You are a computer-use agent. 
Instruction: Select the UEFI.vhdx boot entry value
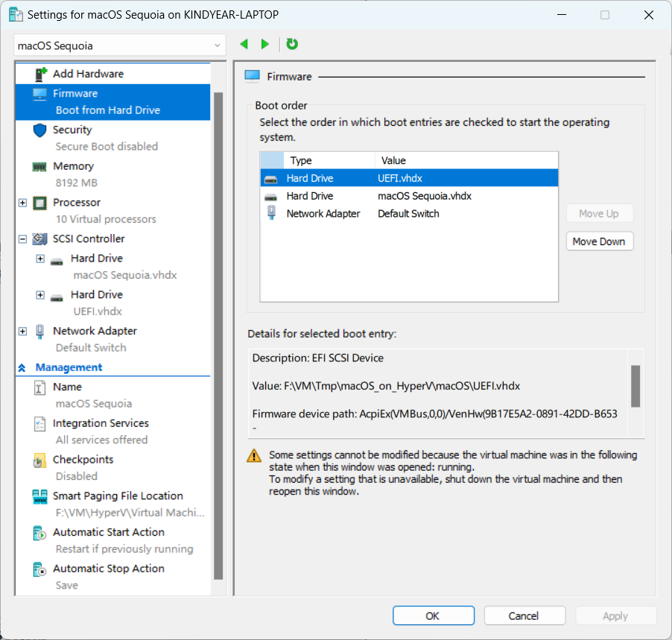click(x=399, y=178)
